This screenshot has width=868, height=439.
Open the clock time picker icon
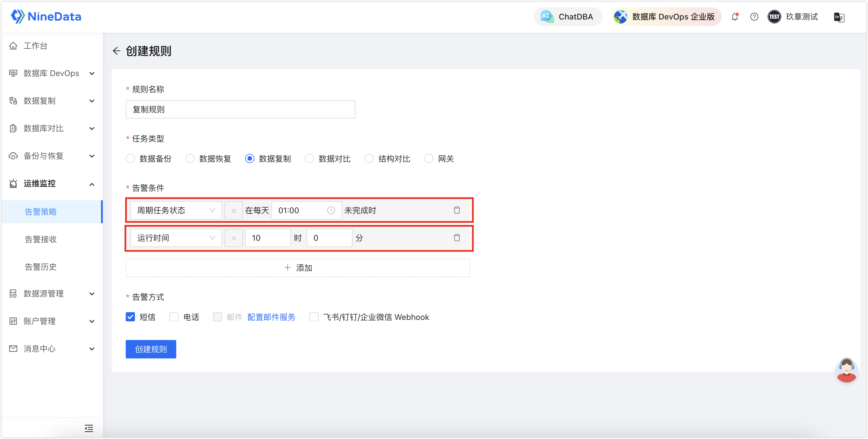(x=331, y=211)
